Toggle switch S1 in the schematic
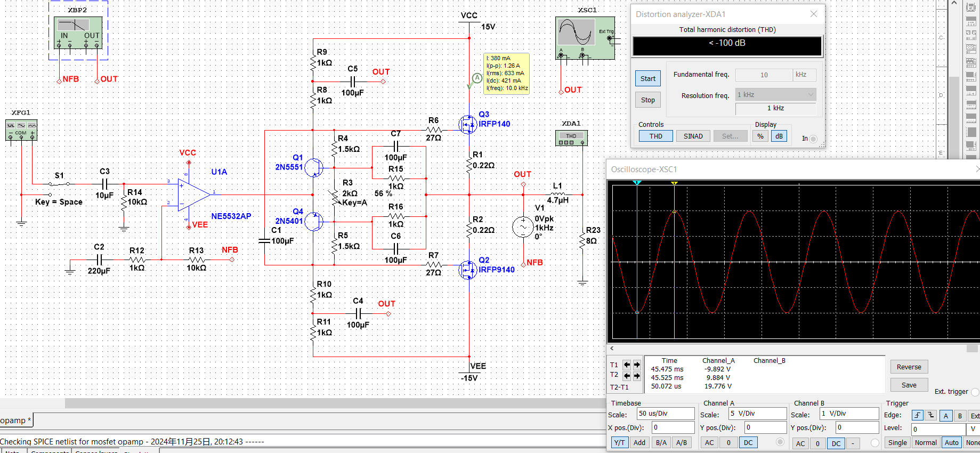The height and width of the screenshot is (453, 980). 59,184
